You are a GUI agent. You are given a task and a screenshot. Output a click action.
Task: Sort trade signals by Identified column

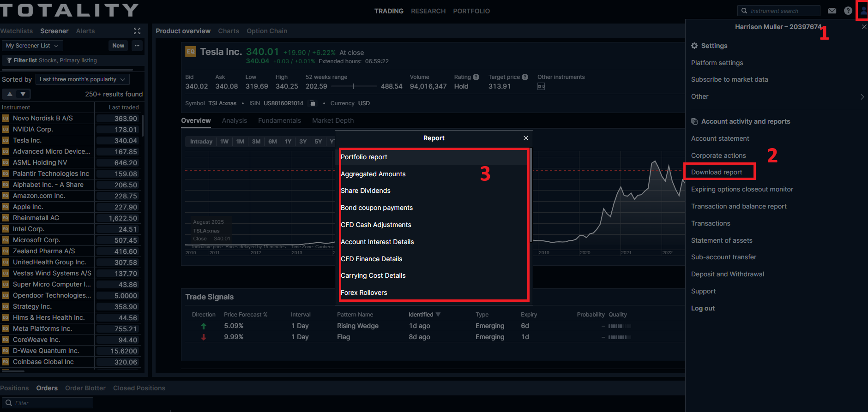point(424,315)
